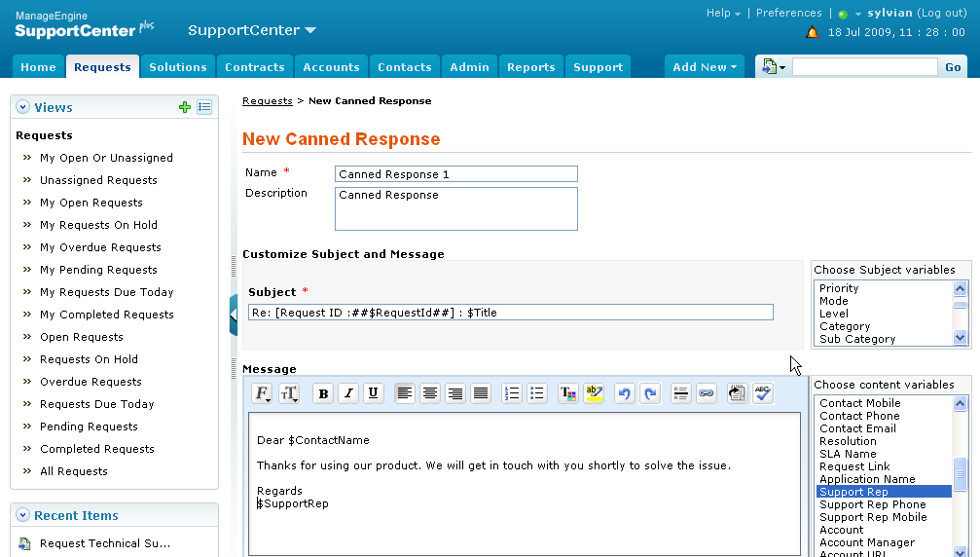This screenshot has height=557, width=980.
Task: Click the green online status indicator
Action: coord(843,15)
